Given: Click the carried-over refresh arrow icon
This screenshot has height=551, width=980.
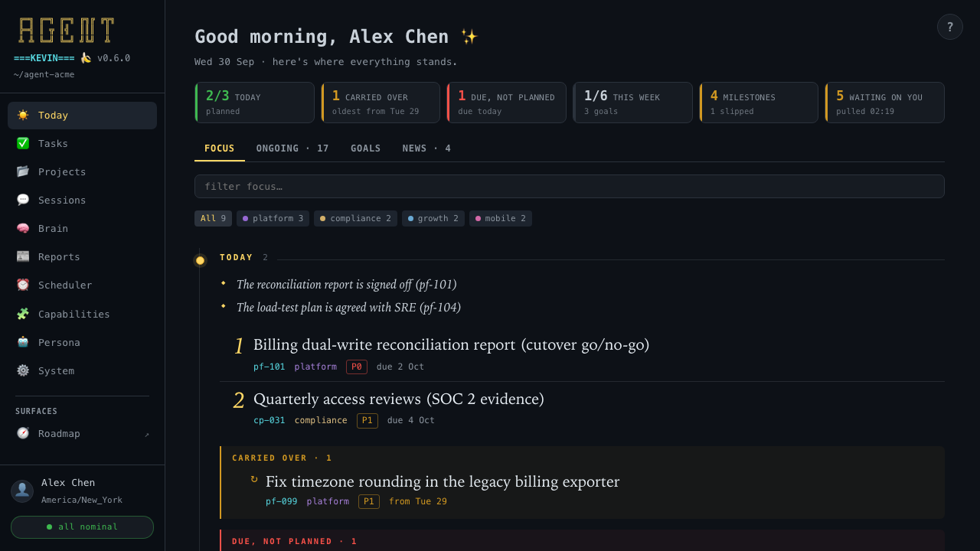Looking at the screenshot, I should tap(254, 479).
